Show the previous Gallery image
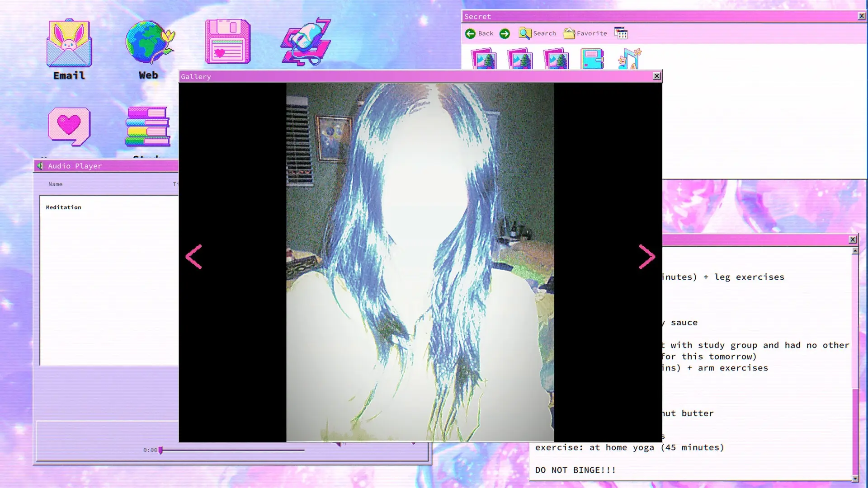The image size is (868, 488). coord(193,257)
